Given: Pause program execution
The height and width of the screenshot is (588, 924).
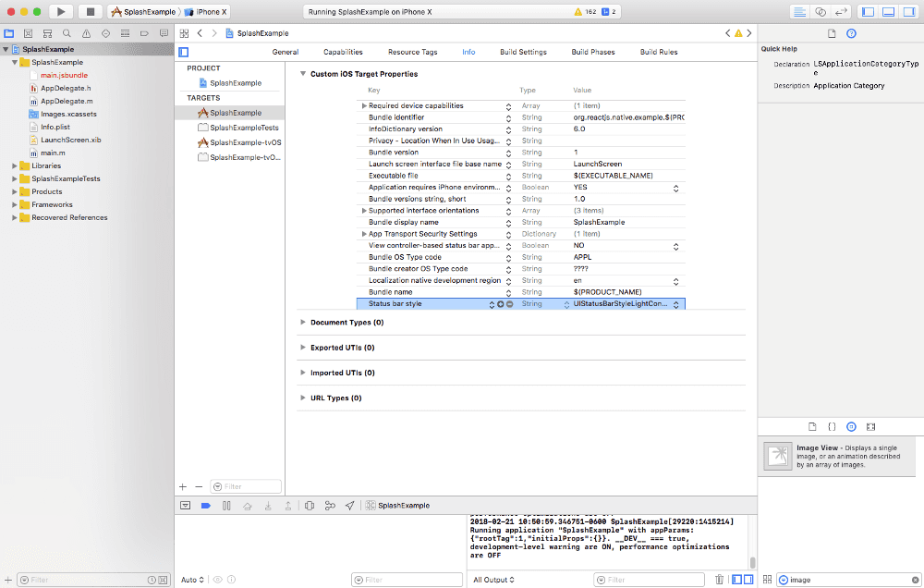Looking at the screenshot, I should tap(226, 506).
